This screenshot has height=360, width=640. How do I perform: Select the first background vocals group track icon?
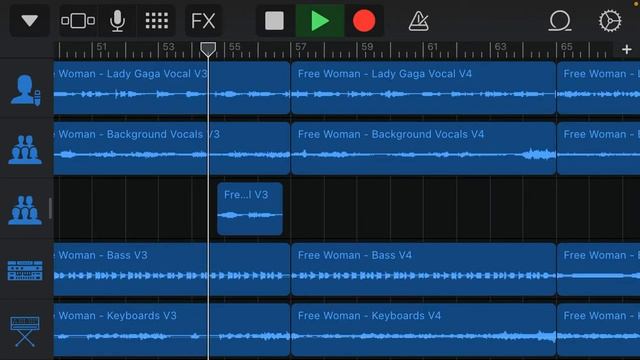pyautogui.click(x=25, y=150)
